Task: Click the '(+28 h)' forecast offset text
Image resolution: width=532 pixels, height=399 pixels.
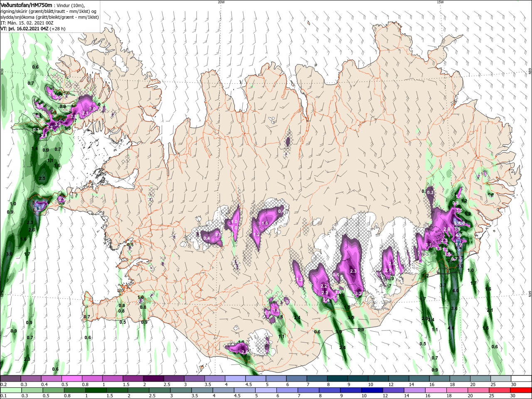Action: click(x=57, y=29)
